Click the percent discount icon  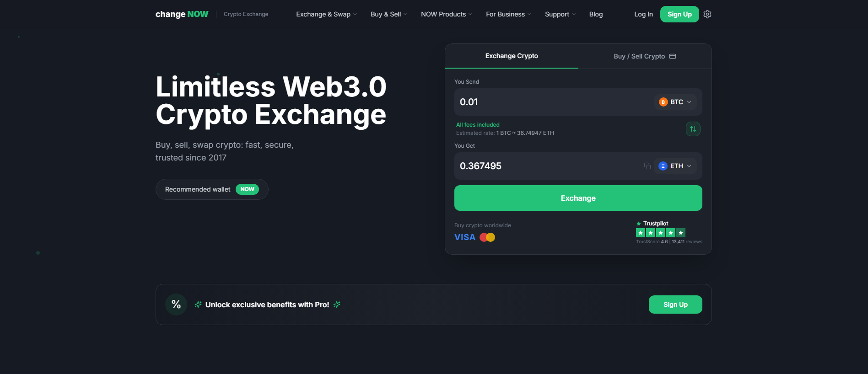click(176, 305)
